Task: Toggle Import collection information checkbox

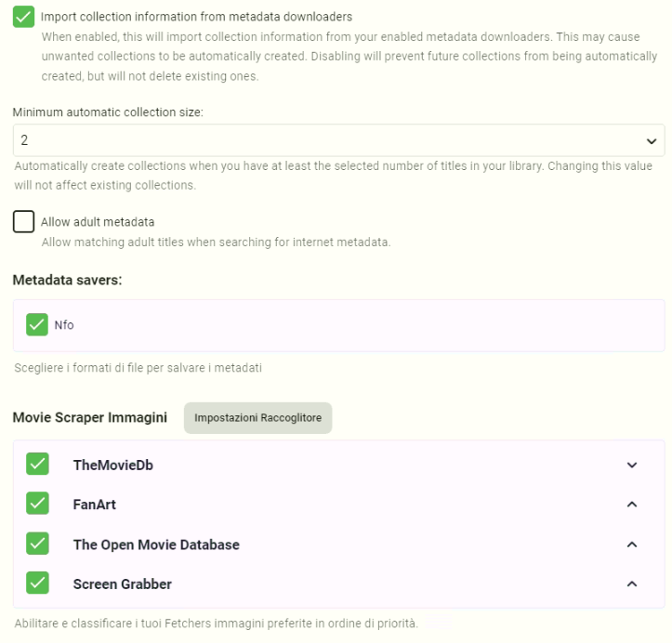Action: pyautogui.click(x=24, y=16)
